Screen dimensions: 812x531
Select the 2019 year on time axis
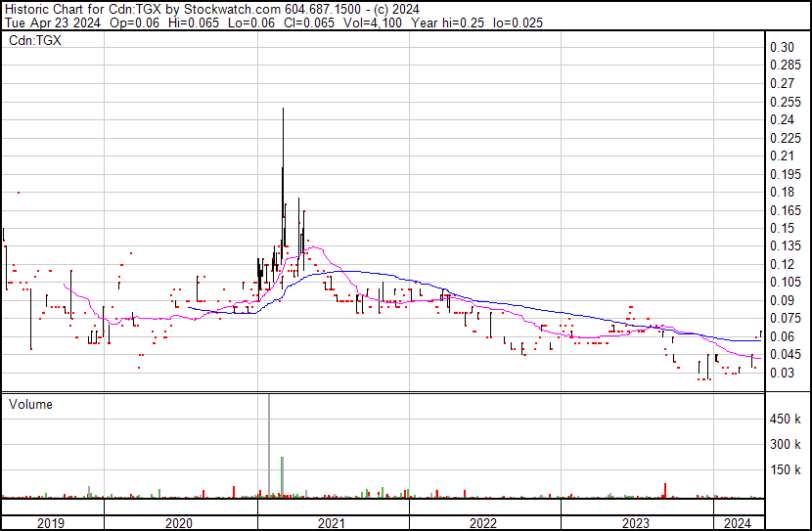52,522
